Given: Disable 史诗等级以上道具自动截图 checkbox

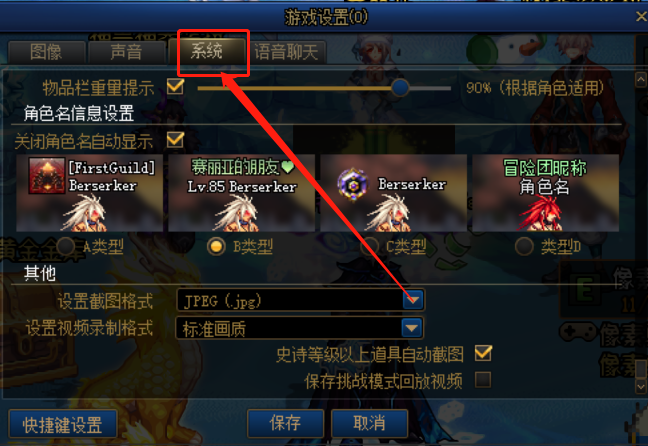Looking at the screenshot, I should (x=483, y=353).
